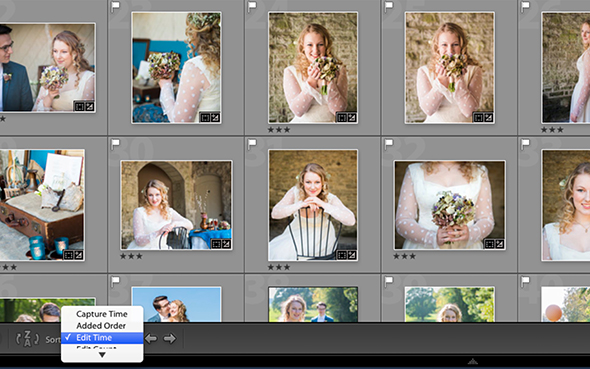Click the right arrow in the toolbar
The image size is (590, 369).
point(169,339)
